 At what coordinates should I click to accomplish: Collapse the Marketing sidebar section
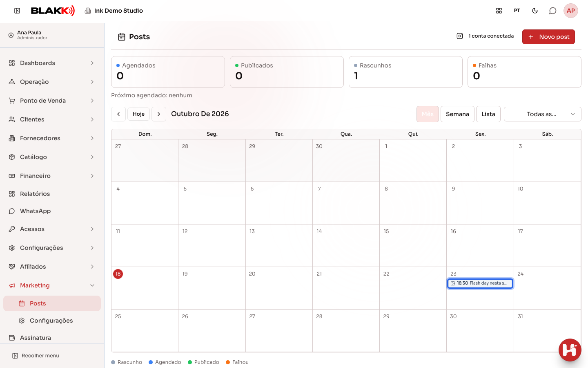pos(52,285)
